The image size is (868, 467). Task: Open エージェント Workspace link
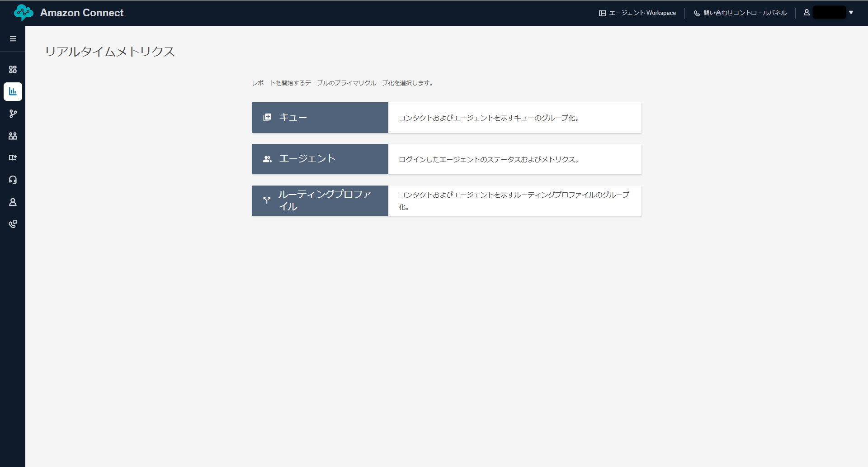[637, 13]
